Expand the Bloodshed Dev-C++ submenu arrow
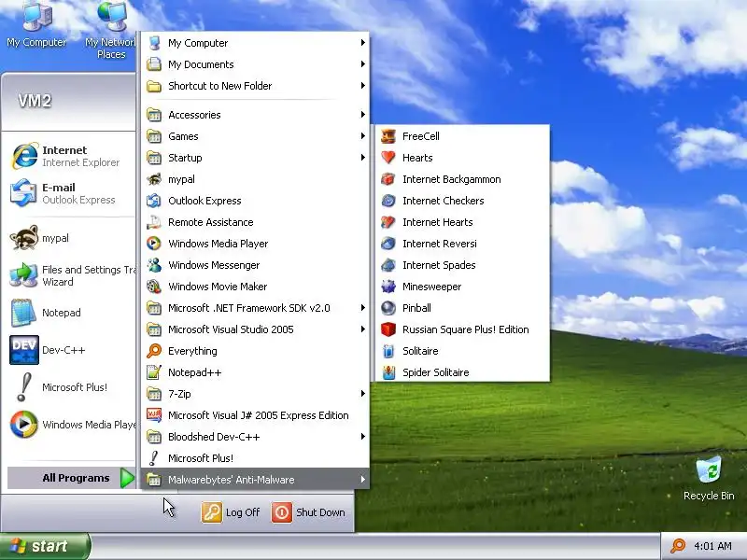The image size is (747, 560). tap(363, 437)
